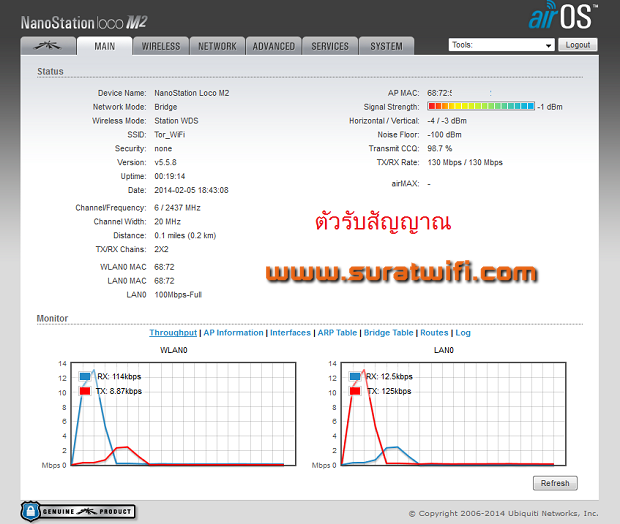
Task: Click the Refresh button
Action: click(555, 483)
